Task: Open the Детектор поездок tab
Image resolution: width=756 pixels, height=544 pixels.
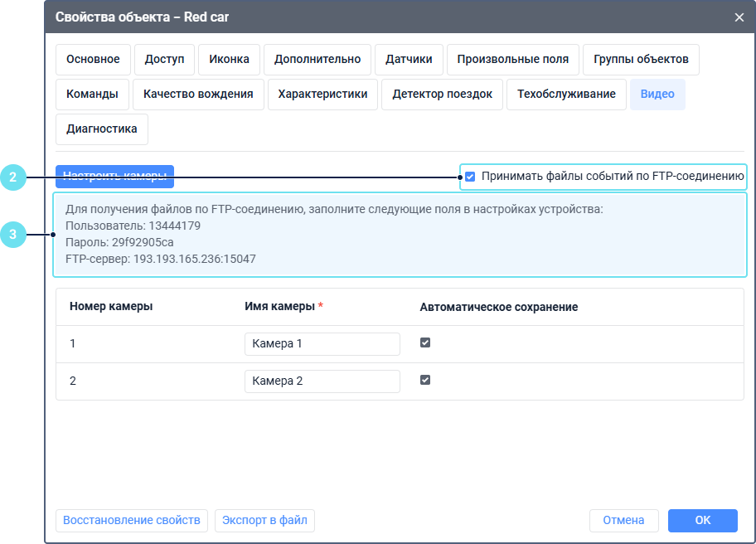Action: (x=443, y=95)
